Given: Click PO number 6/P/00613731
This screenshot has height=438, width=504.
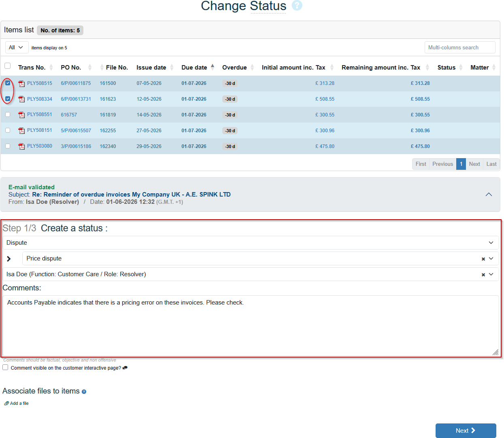Looking at the screenshot, I should coord(76,99).
